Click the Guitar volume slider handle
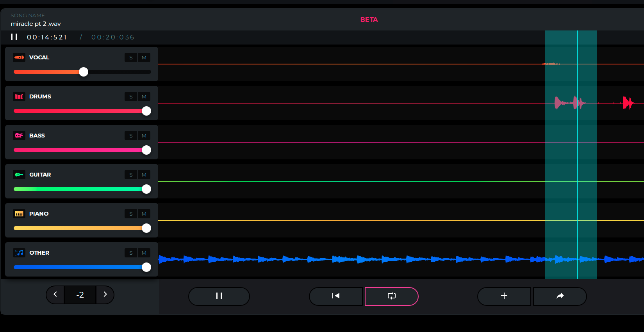 pyautogui.click(x=146, y=189)
